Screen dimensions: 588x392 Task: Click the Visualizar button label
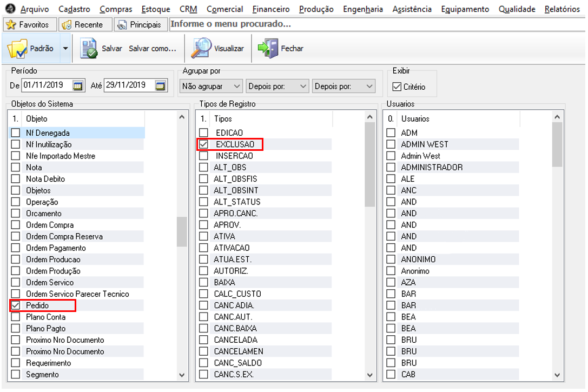click(x=229, y=48)
